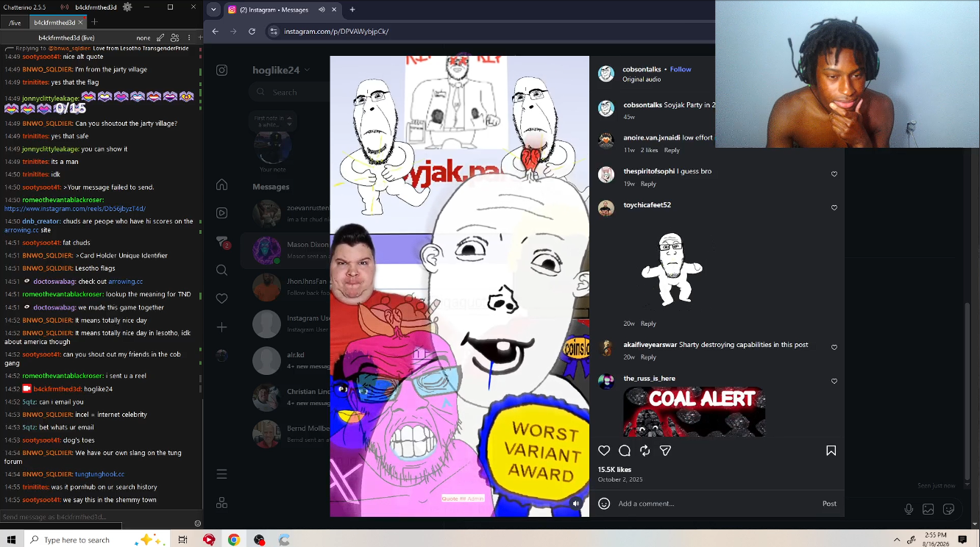Reply to anoire.van.jxnaidi's comment
Screen dimensions: 980x547
click(x=672, y=150)
